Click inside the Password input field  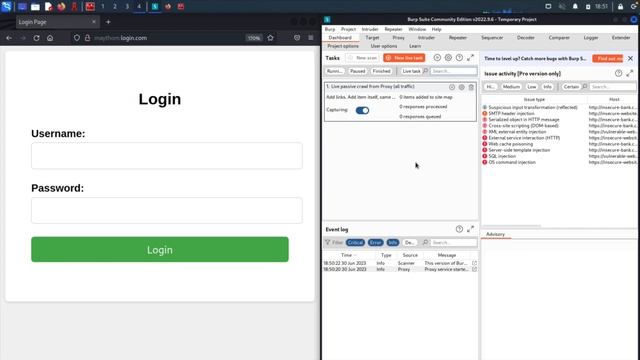point(167,210)
